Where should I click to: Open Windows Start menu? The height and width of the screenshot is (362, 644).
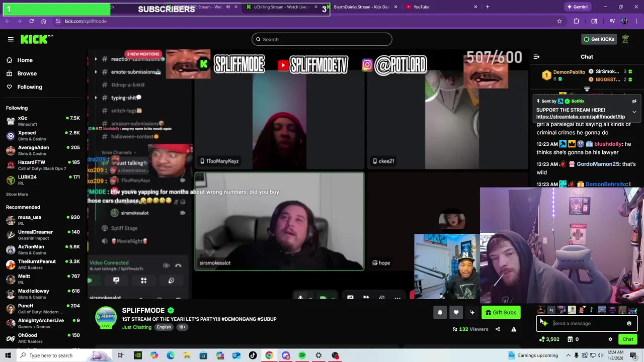point(8,355)
